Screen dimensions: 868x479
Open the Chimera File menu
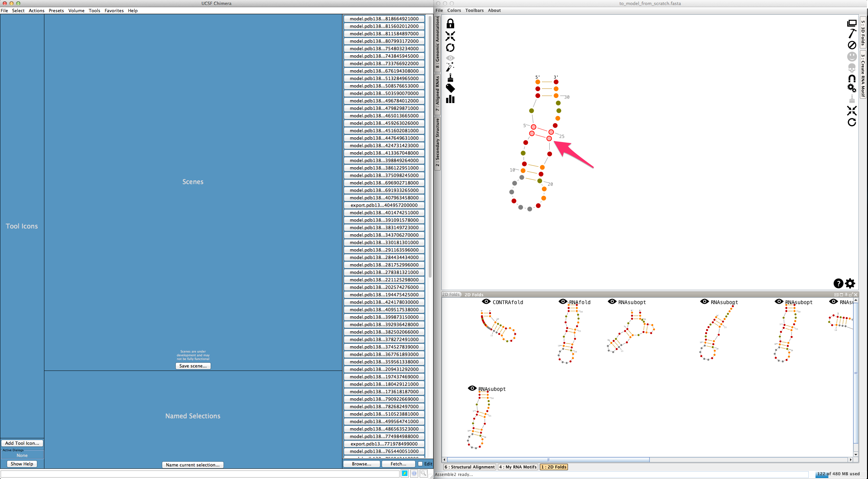[4, 11]
